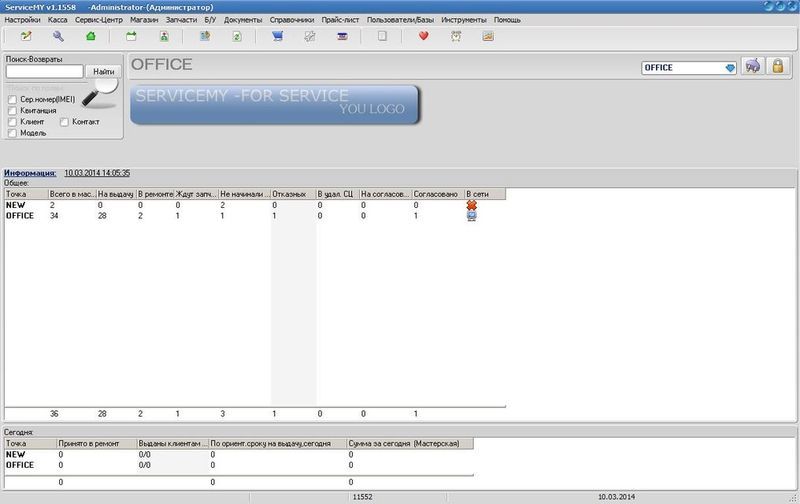The width and height of the screenshot is (800, 504).
Task: Click the SERVICEMY -FOR SERVICE logo banner
Action: 275,105
